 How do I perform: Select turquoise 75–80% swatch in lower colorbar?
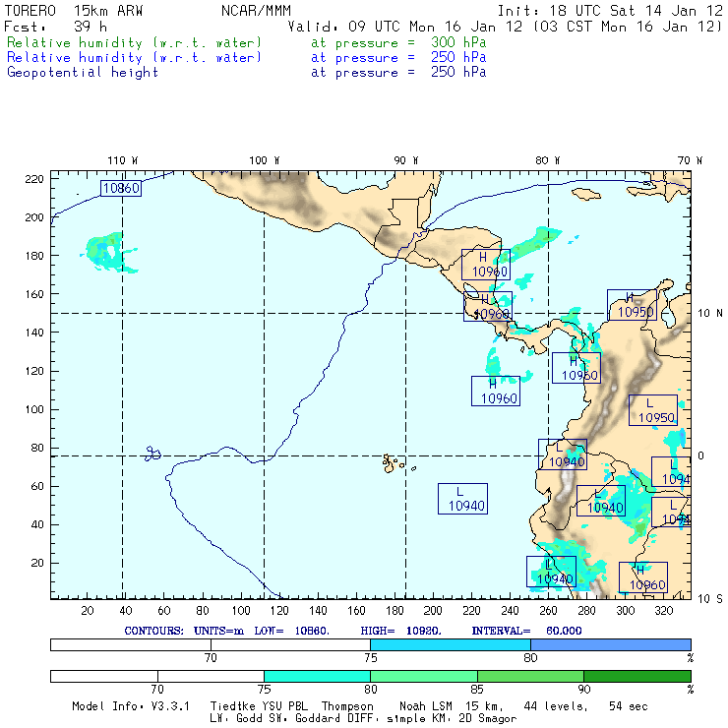(317, 676)
